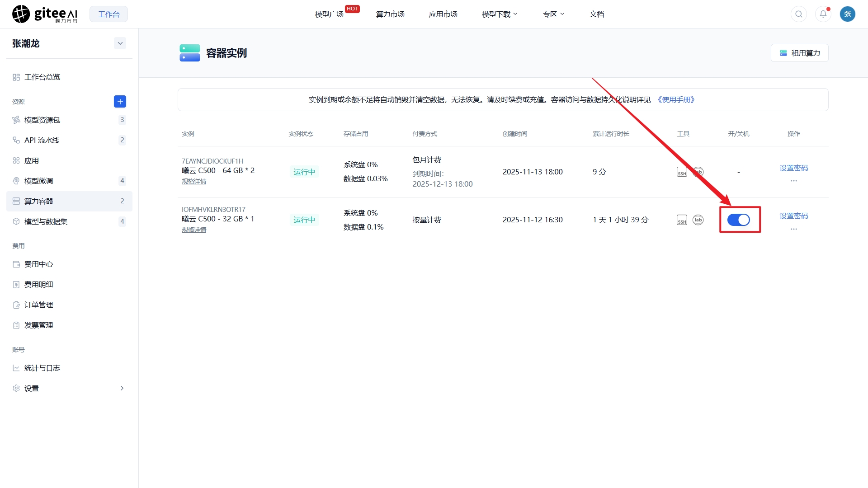
Task: Open 模型广场 in top navigation
Action: pyautogui.click(x=330, y=14)
